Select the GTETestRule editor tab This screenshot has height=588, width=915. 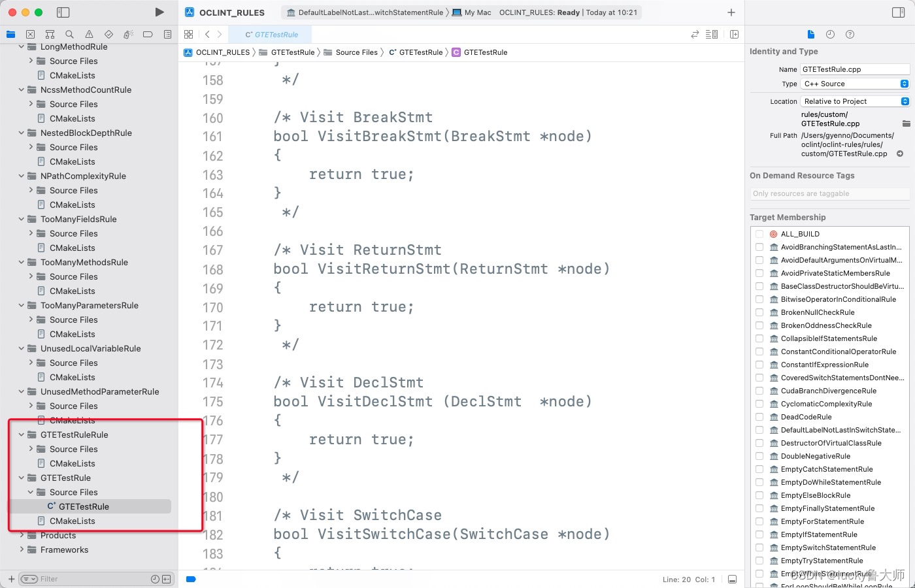(271, 35)
